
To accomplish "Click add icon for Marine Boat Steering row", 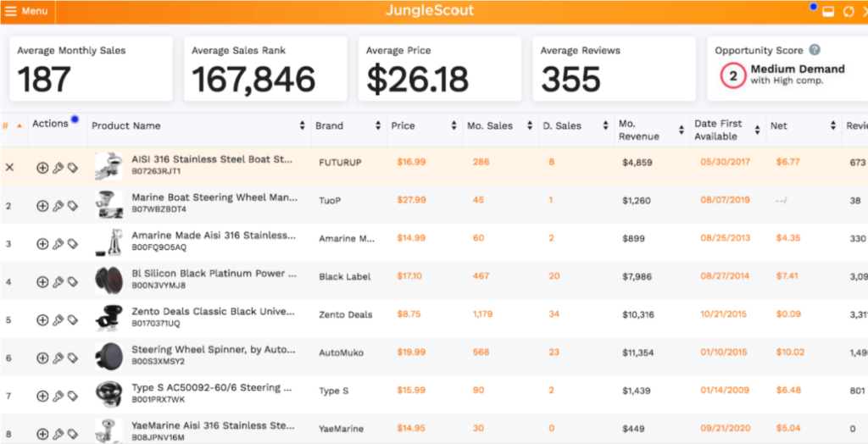I will coord(42,206).
